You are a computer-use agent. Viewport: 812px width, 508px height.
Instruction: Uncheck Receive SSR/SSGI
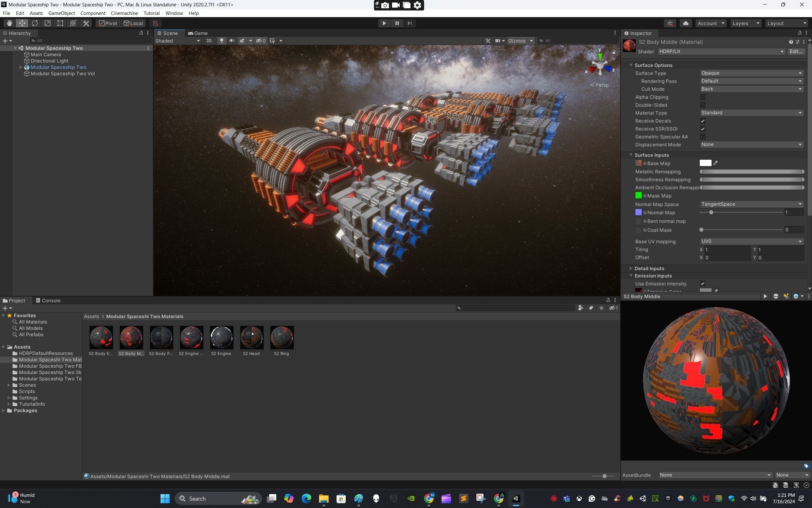[x=703, y=129]
